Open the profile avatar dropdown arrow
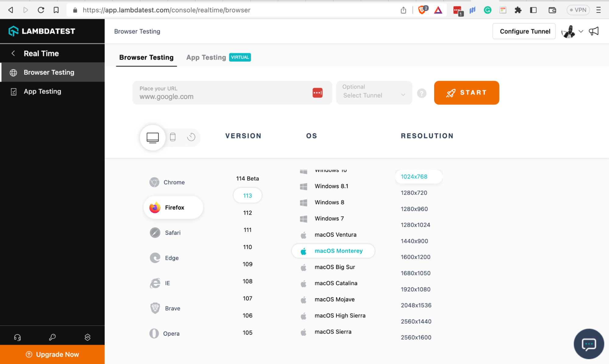 pyautogui.click(x=581, y=31)
